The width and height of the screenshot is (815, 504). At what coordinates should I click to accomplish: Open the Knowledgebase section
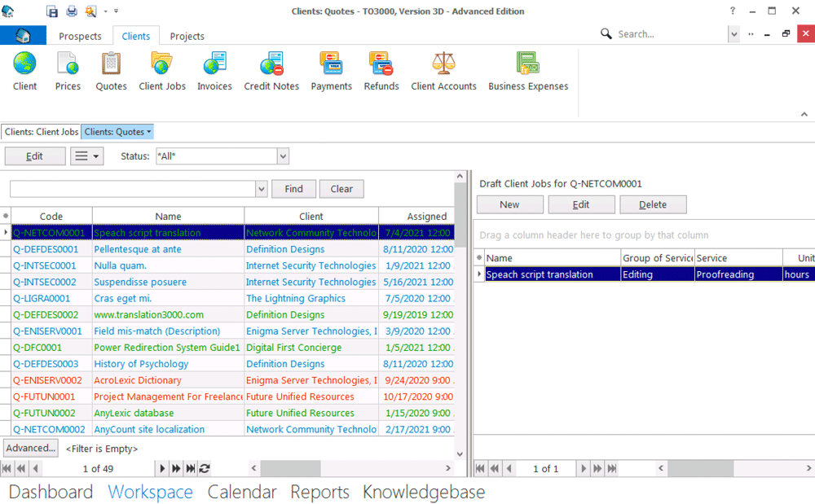click(424, 492)
